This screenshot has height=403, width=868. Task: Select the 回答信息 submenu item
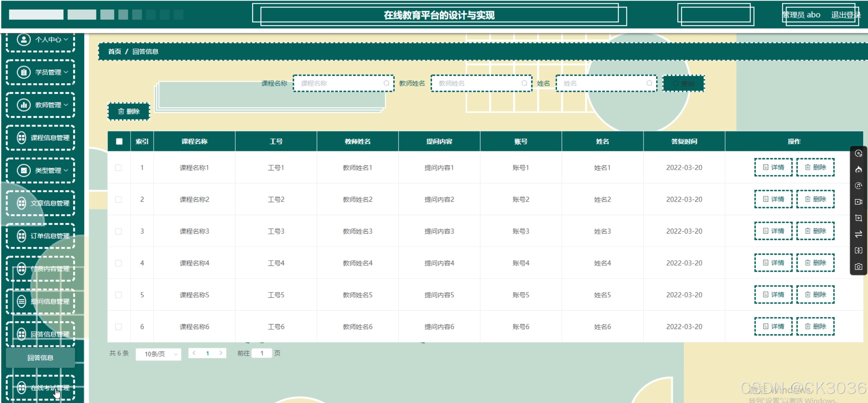(40, 358)
